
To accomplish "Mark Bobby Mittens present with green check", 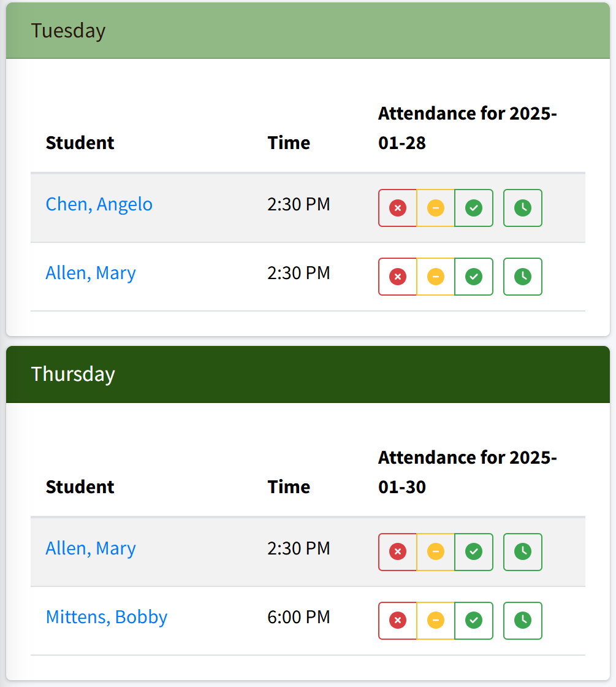I will [x=473, y=621].
